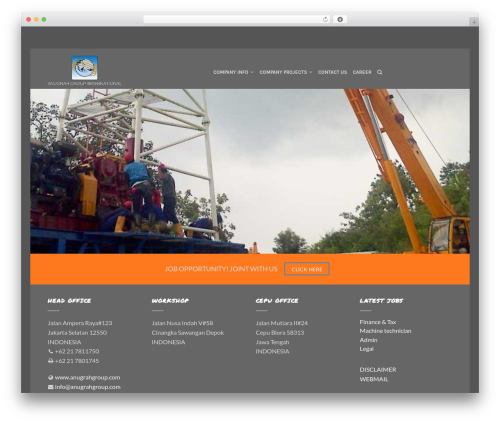
Task: Open the www.anugrahgroup.com link
Action: pos(87,377)
